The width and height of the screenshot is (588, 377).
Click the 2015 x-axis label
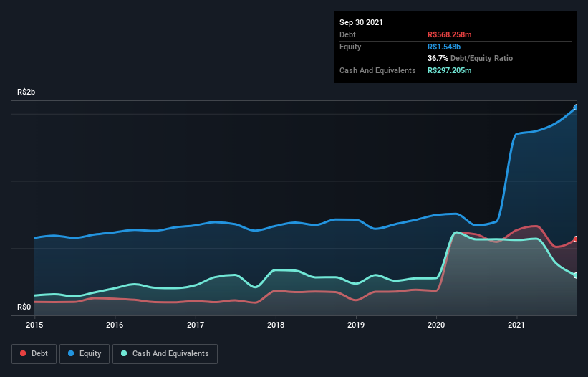(34, 325)
